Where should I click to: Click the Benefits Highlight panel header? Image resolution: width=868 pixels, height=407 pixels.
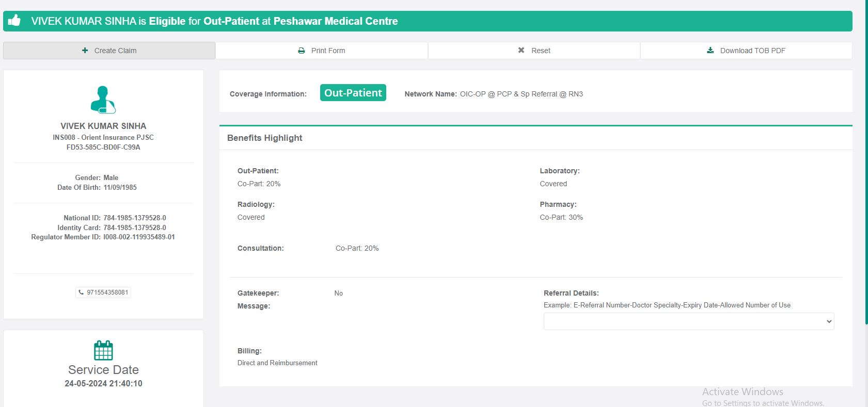coord(265,138)
